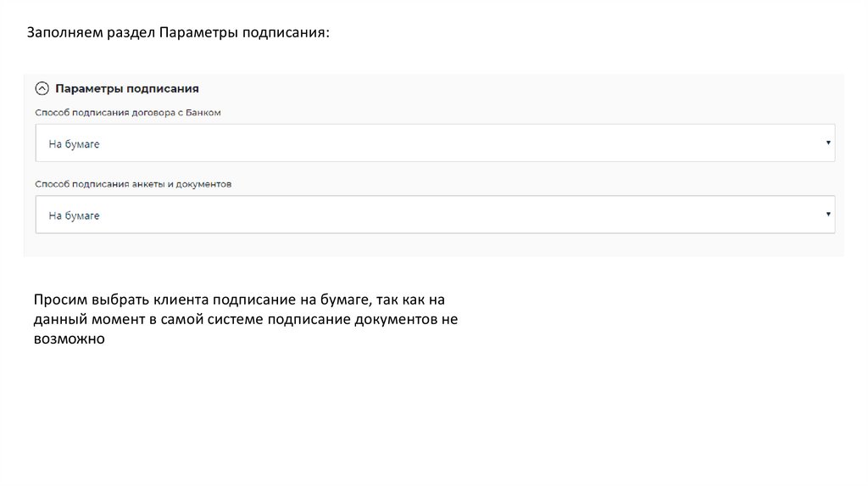Click the arrow of the first На бумаге dropdown
This screenshot has width=868, height=487.
(827, 143)
